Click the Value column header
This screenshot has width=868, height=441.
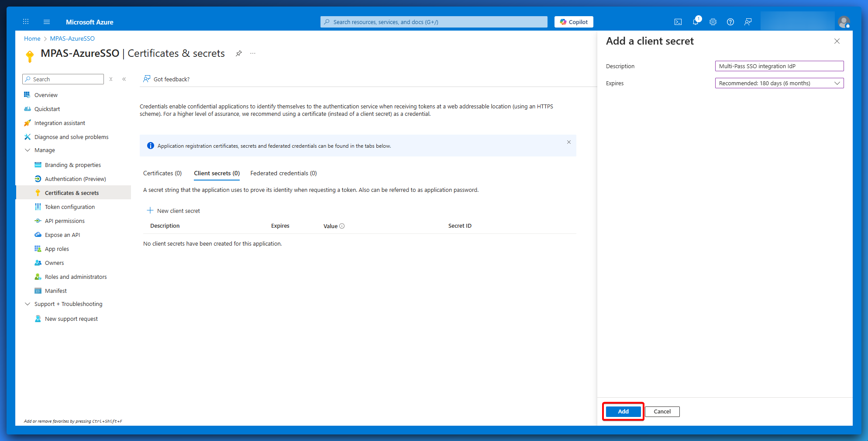click(x=331, y=226)
